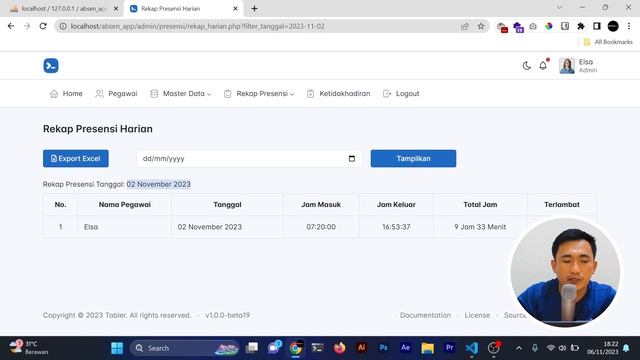Click the '9 Jam 33 Menit' cell

480,227
